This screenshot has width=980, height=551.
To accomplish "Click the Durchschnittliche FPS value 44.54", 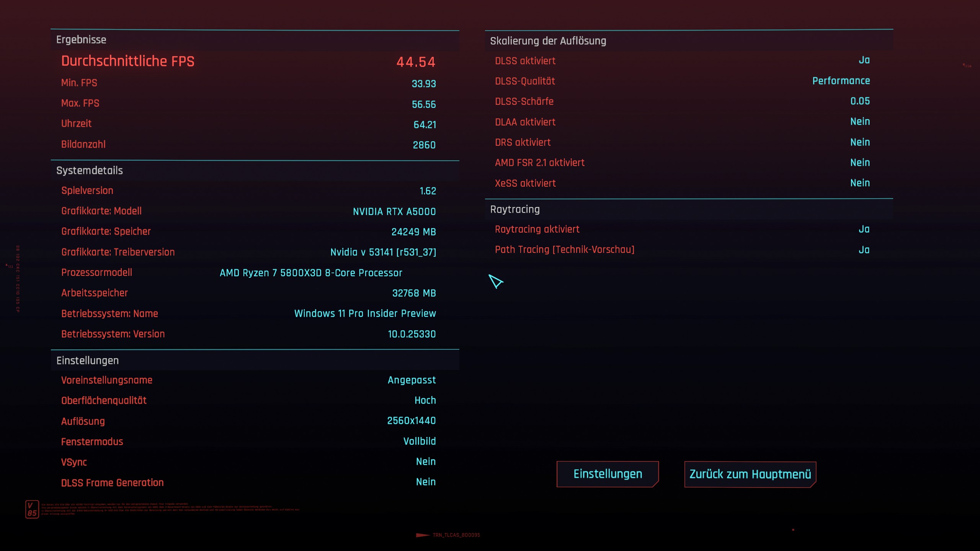I will [416, 62].
